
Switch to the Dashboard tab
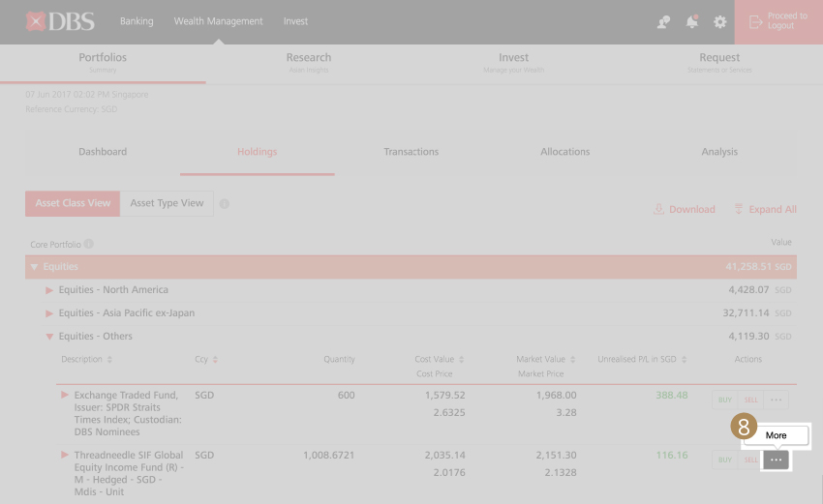point(103,152)
